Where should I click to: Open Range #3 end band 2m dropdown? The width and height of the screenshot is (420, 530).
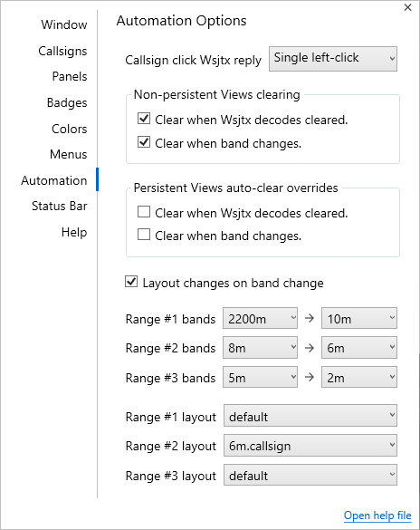coord(359,377)
